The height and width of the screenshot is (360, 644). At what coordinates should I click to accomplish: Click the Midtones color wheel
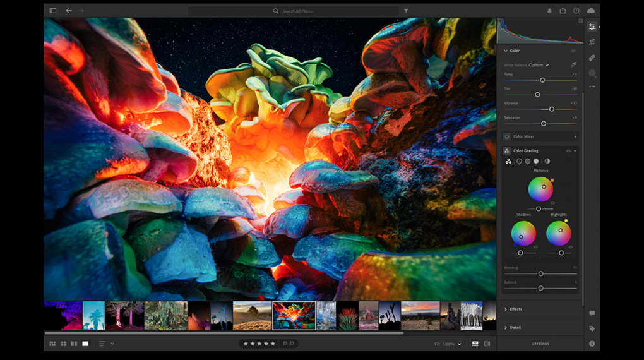(x=540, y=189)
